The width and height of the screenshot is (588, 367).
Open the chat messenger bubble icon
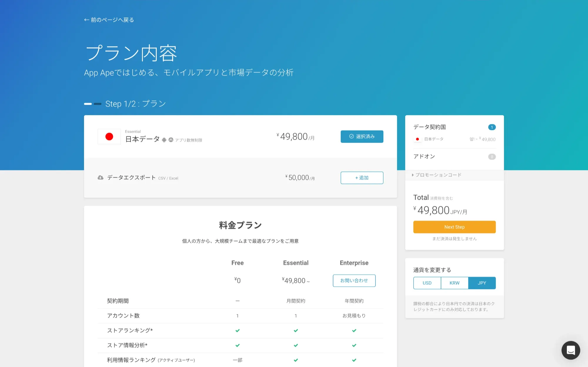(x=571, y=350)
